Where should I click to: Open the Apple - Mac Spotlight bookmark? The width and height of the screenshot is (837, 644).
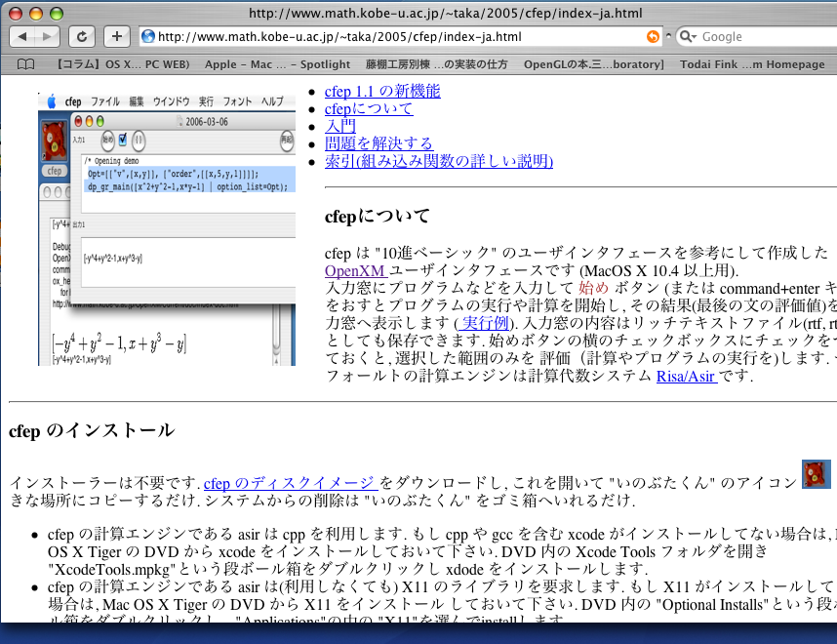click(x=277, y=64)
